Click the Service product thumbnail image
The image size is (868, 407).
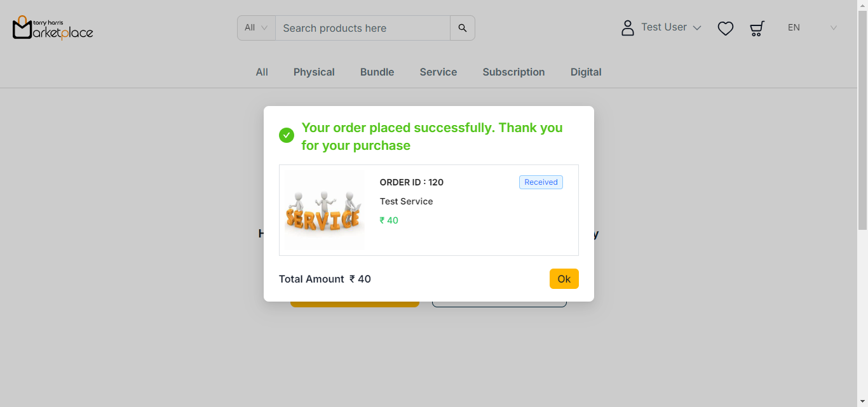(323, 210)
